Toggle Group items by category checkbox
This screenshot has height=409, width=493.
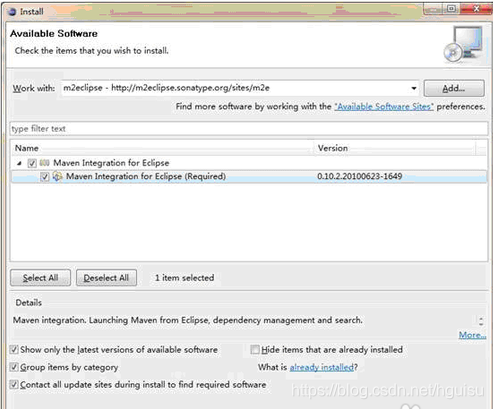pyautogui.click(x=14, y=367)
